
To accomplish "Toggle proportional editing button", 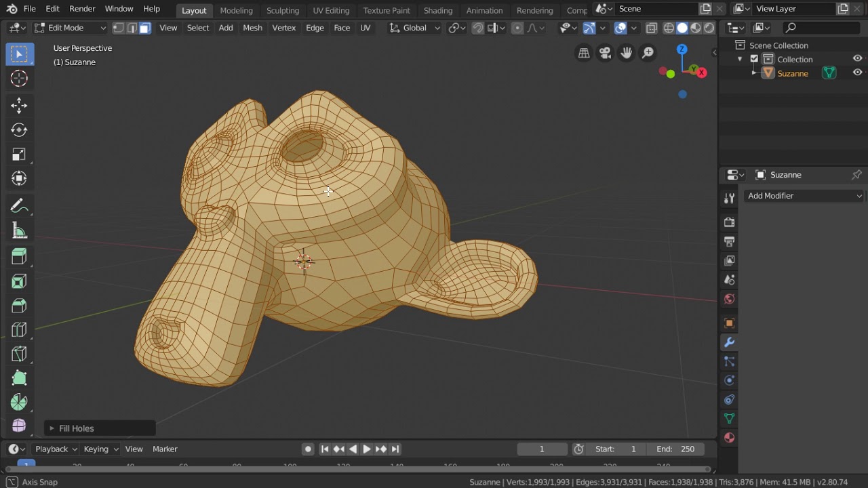I will [517, 28].
